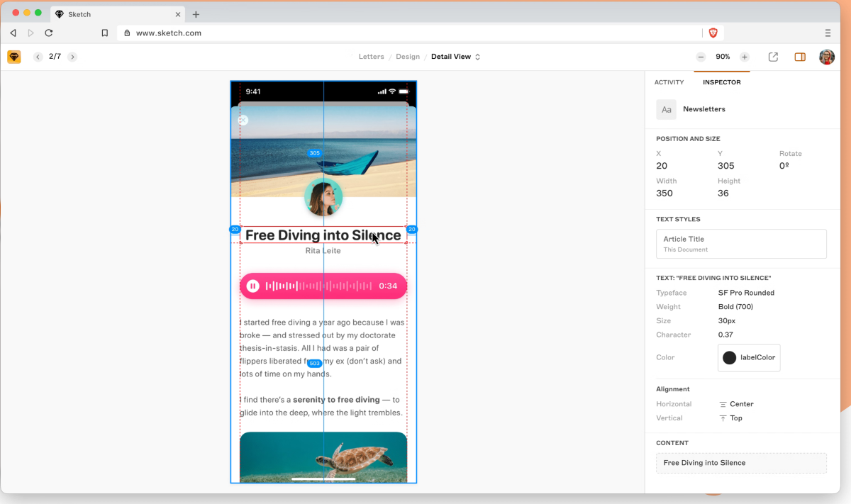Viewport: 851px width, 504px height.
Task: Click the author avatar in artboard
Action: pos(323,196)
